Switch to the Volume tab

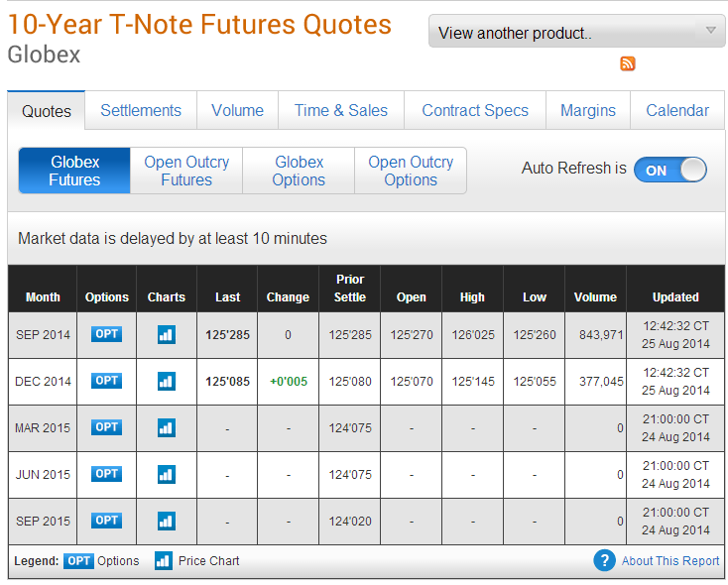(x=237, y=110)
